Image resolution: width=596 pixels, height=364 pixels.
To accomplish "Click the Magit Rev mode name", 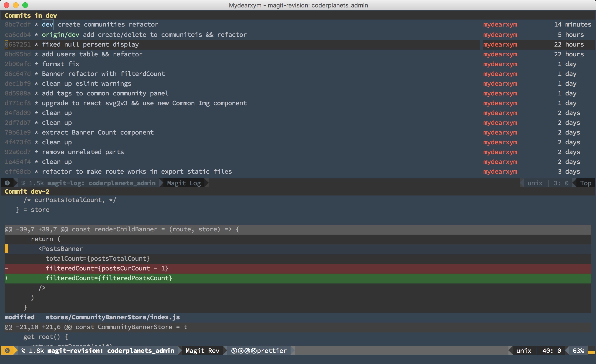I will click(x=203, y=351).
